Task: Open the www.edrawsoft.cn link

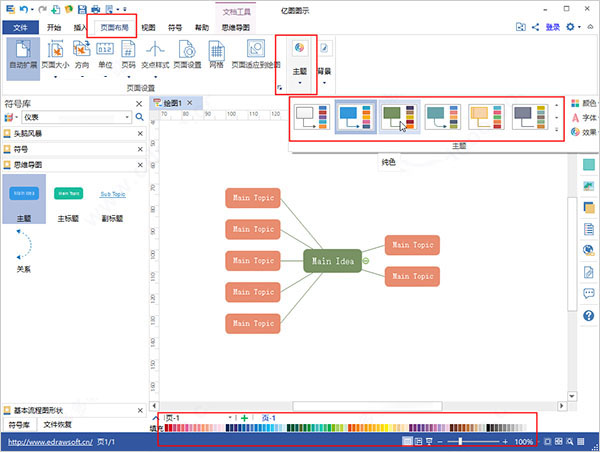Action: pos(50,442)
